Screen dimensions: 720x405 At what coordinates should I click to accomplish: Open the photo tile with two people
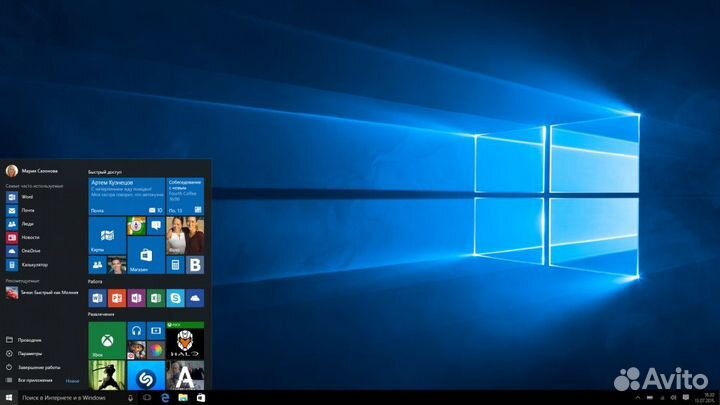click(185, 236)
